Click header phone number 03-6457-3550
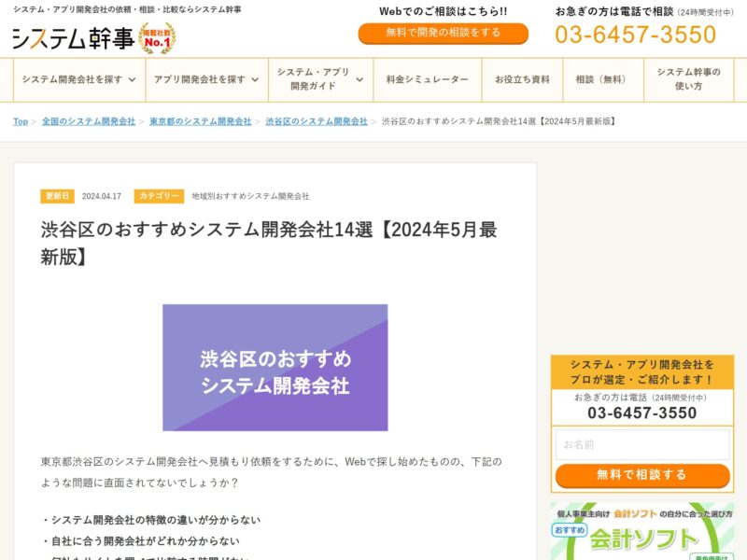The height and width of the screenshot is (560, 747). click(636, 35)
